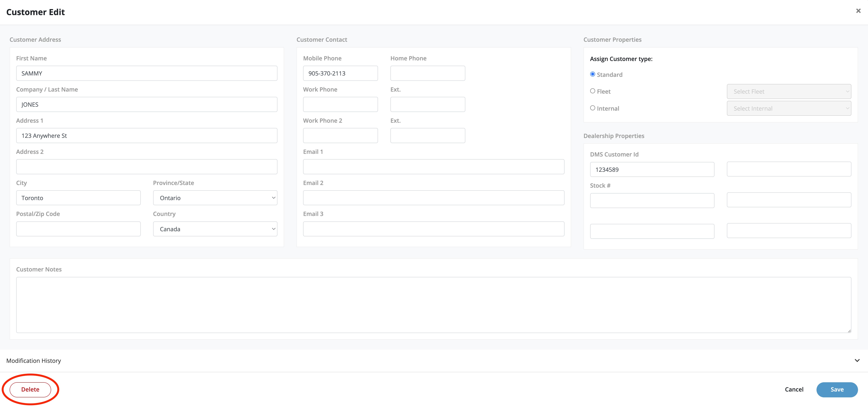Click the First Name field
This screenshot has width=868, height=407.
click(x=147, y=73)
